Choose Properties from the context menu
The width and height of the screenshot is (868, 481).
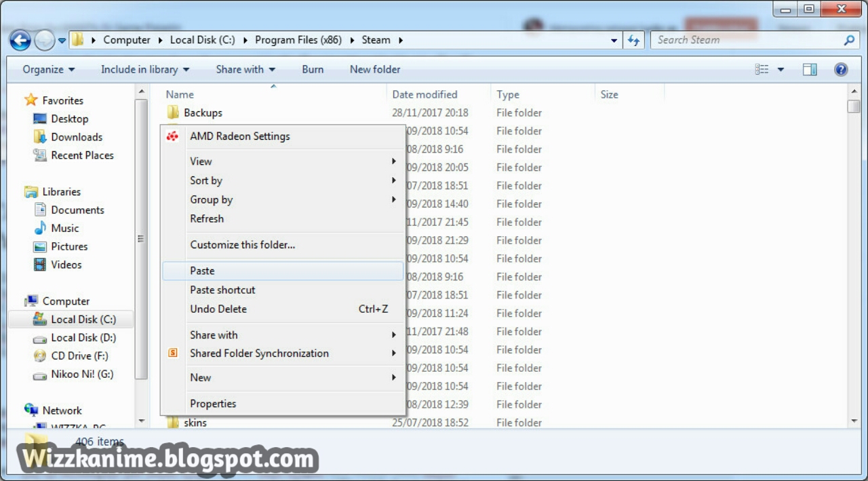[x=283, y=404]
